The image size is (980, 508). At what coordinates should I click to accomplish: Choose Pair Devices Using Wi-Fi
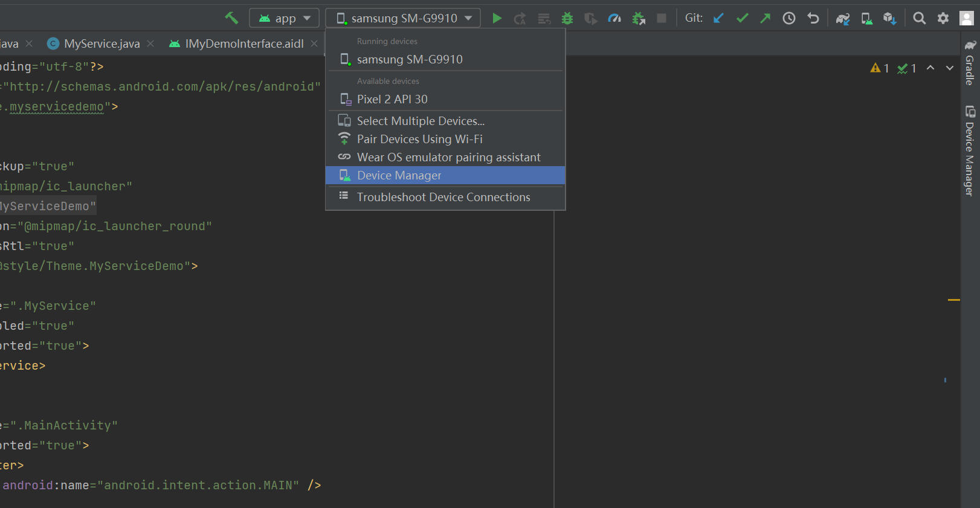445,139
